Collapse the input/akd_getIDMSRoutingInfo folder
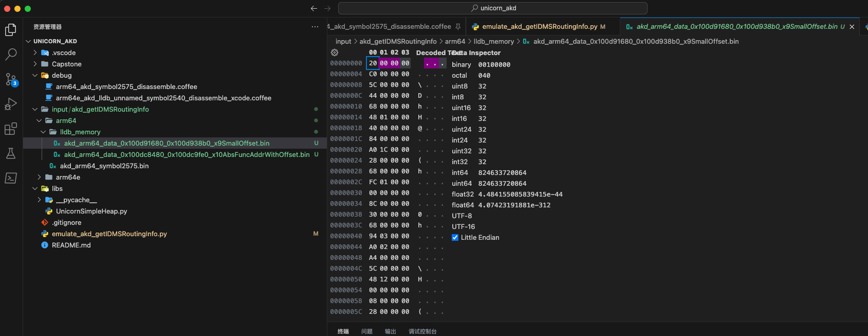The image size is (868, 336). point(35,109)
